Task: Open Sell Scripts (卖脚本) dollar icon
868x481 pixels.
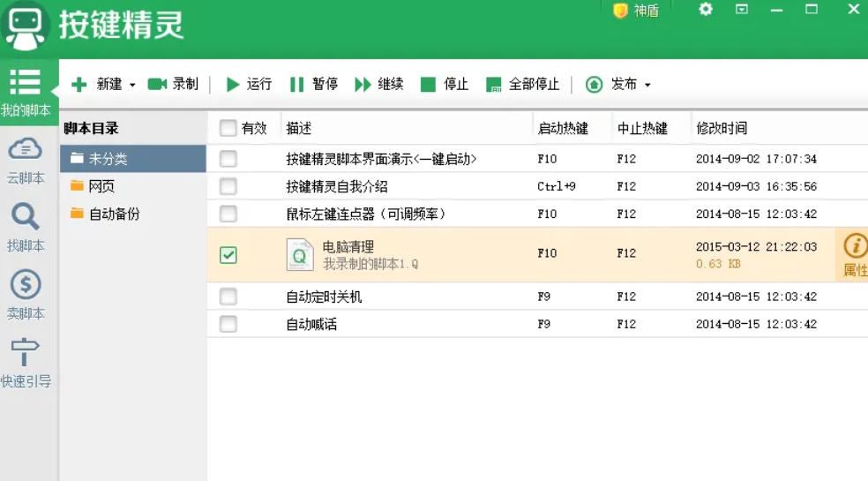Action: coord(25,284)
